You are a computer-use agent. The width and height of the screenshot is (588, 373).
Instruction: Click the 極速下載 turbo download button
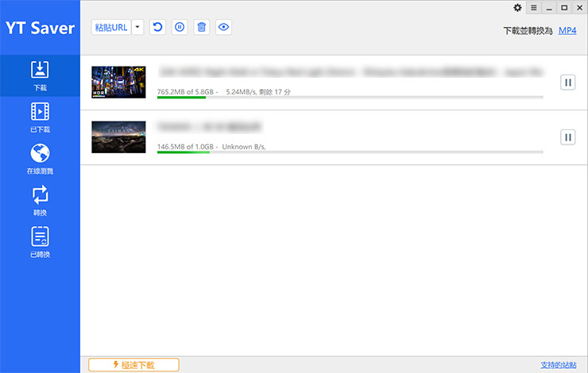point(133,365)
